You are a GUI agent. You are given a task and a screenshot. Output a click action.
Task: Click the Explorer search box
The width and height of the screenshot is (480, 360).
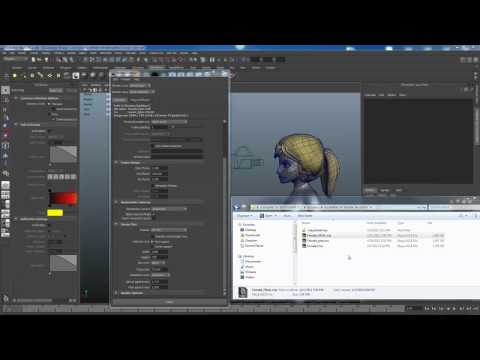[x=454, y=207]
